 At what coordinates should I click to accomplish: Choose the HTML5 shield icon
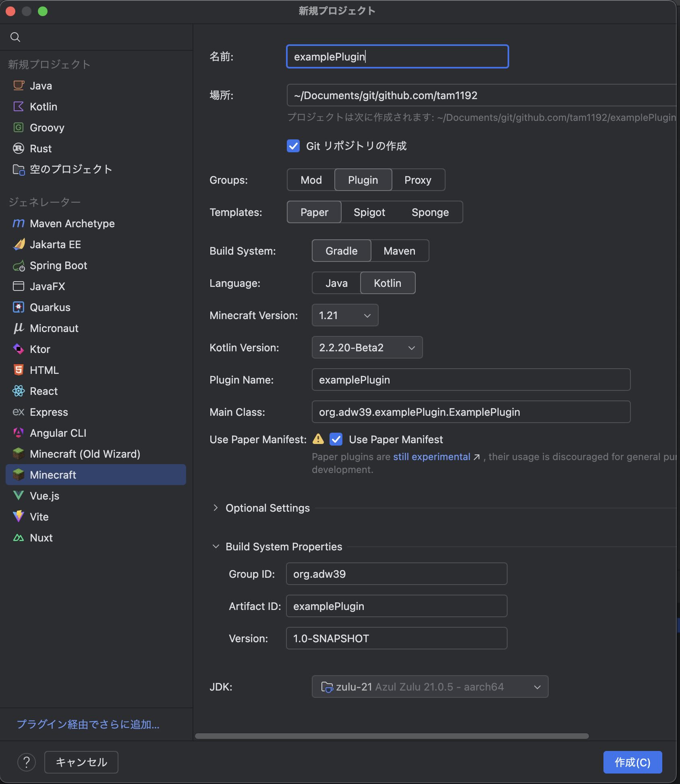(19, 370)
